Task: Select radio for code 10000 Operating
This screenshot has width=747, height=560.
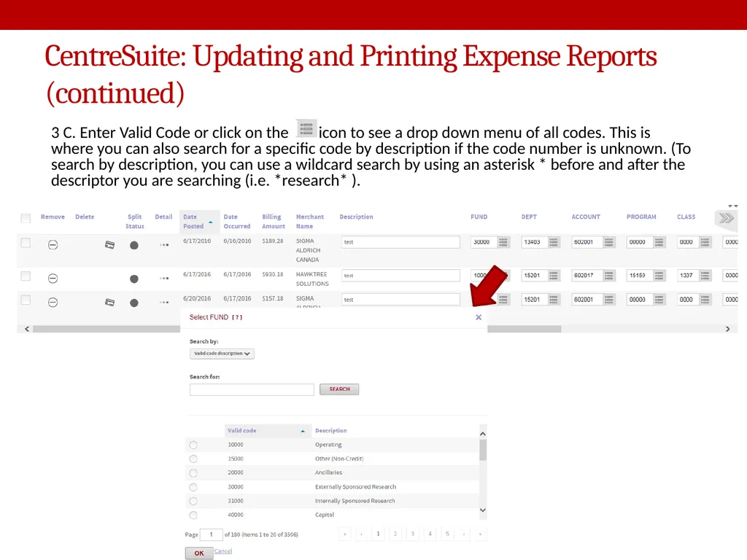Action: coord(193,445)
